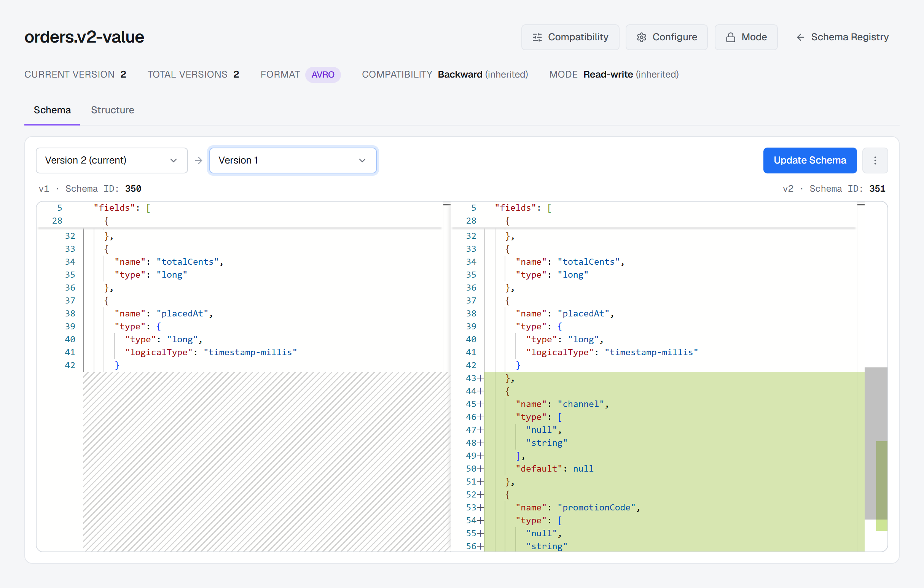Click the added-lines marker in overview ruler

(881, 486)
